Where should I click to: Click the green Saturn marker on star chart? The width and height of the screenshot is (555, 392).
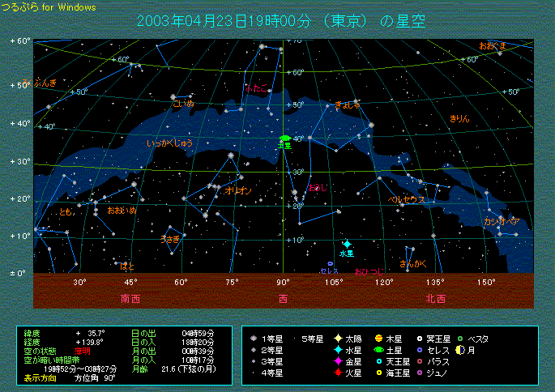(284, 138)
